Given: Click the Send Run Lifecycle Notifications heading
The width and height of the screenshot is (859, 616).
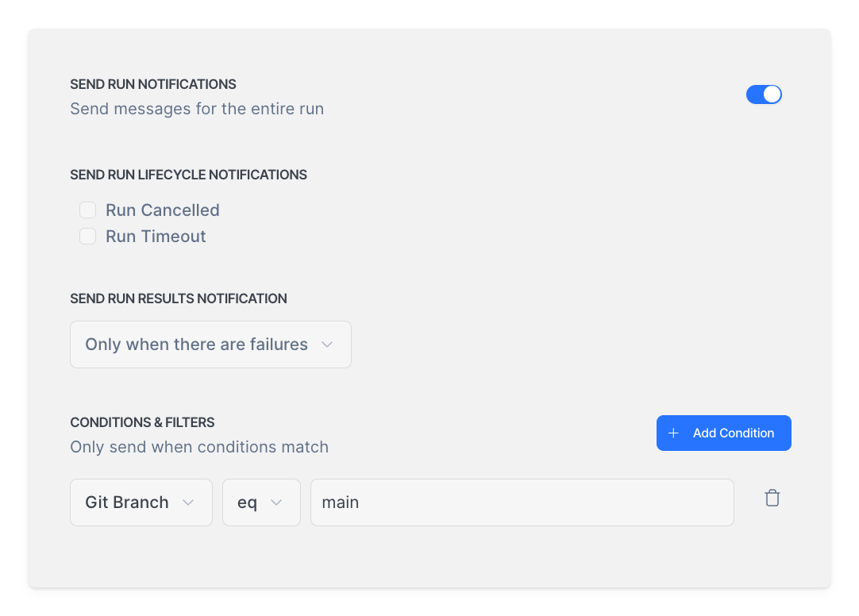Looking at the screenshot, I should [188, 175].
